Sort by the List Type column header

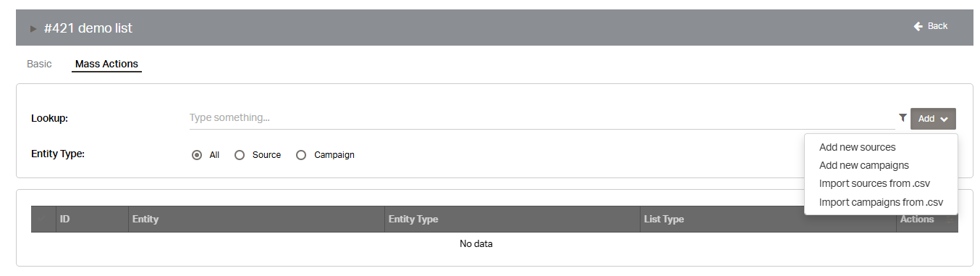664,219
